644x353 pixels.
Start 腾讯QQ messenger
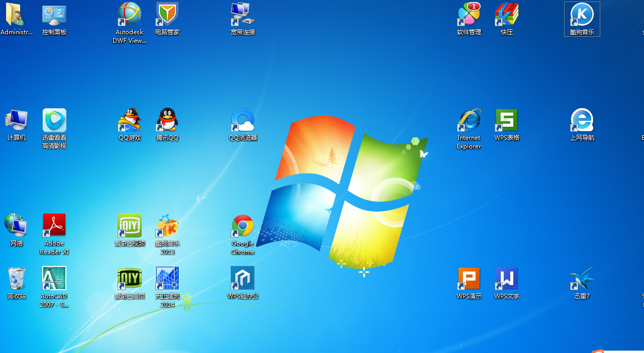pos(167,121)
